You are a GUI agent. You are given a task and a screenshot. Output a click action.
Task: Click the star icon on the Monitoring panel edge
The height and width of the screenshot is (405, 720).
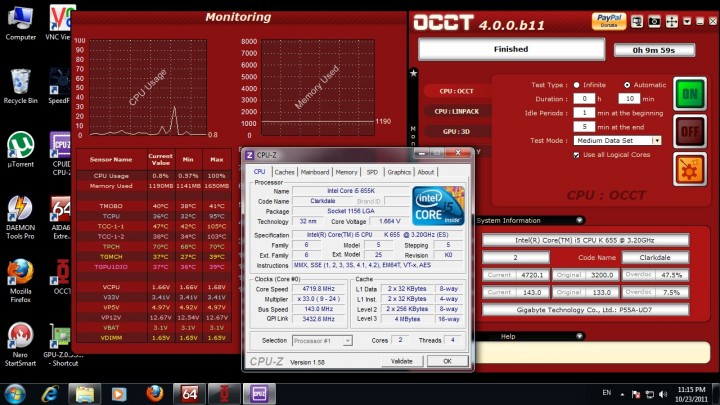[x=413, y=73]
